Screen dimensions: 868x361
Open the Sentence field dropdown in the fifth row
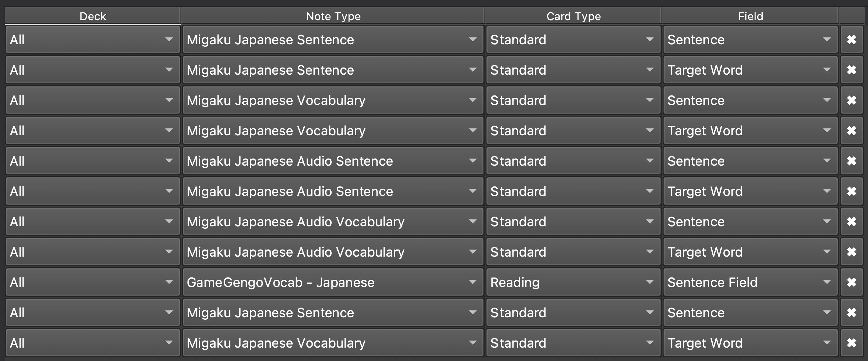pyautogui.click(x=750, y=161)
